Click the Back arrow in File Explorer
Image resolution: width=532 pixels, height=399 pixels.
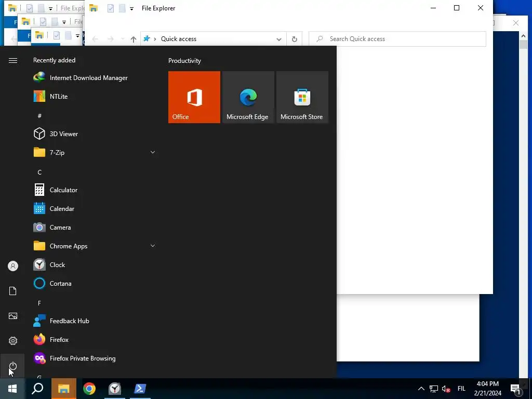[95, 39]
